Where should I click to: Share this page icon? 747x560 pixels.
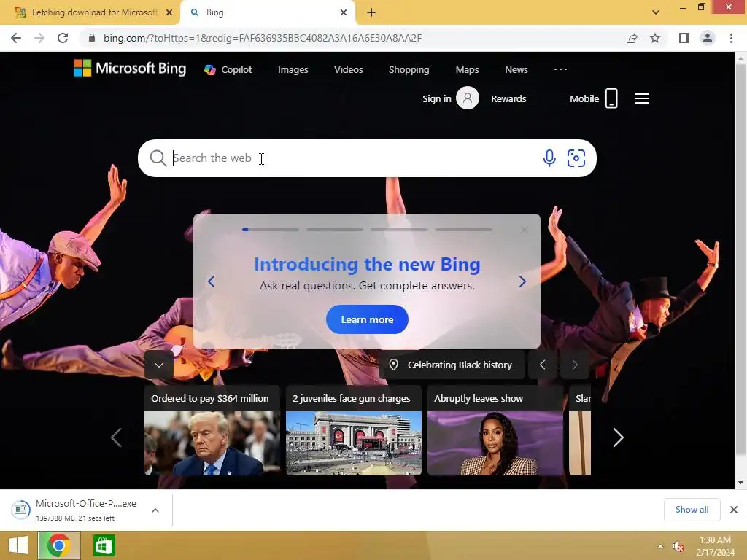point(632,38)
